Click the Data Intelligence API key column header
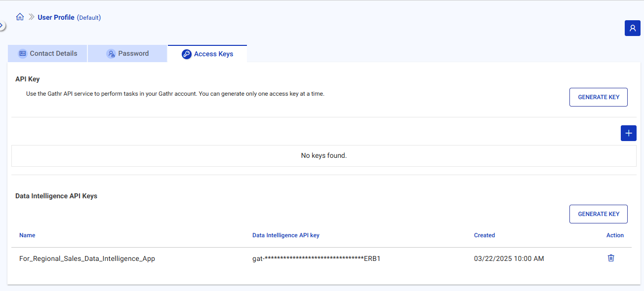The width and height of the screenshot is (644, 291). (286, 235)
